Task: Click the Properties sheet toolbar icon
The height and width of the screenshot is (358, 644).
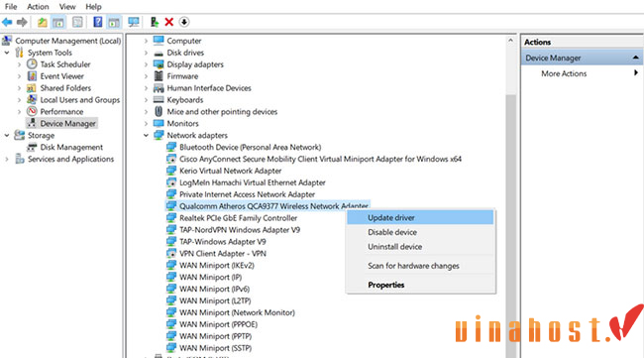Action: click(77, 22)
